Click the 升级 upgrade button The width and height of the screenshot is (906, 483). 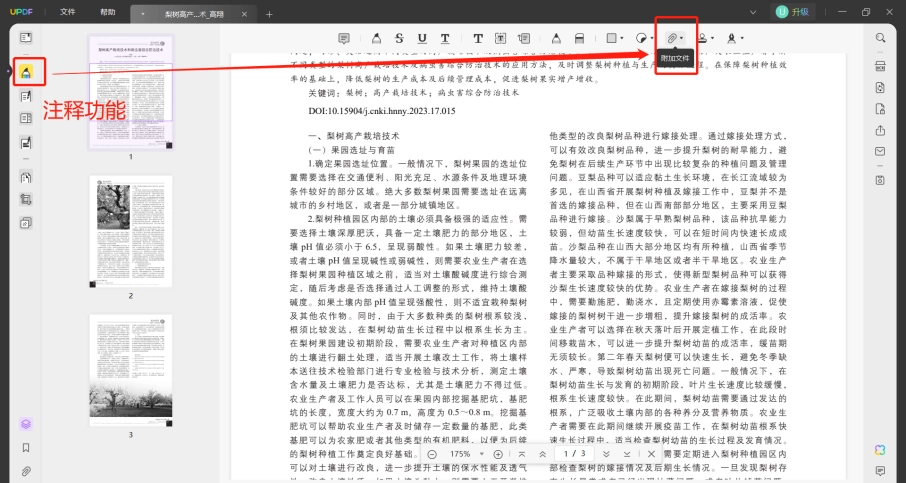[792, 12]
